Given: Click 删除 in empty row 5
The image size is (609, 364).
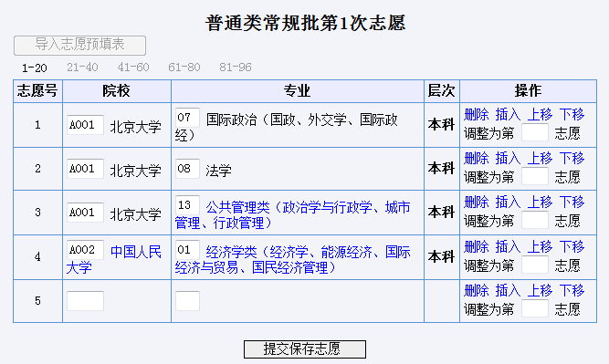Looking at the screenshot, I should 477,291.
